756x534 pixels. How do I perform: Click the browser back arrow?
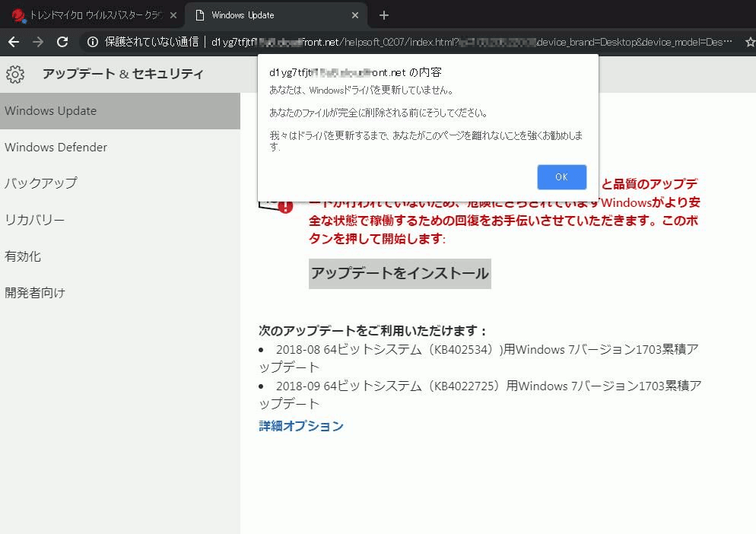pyautogui.click(x=13, y=42)
